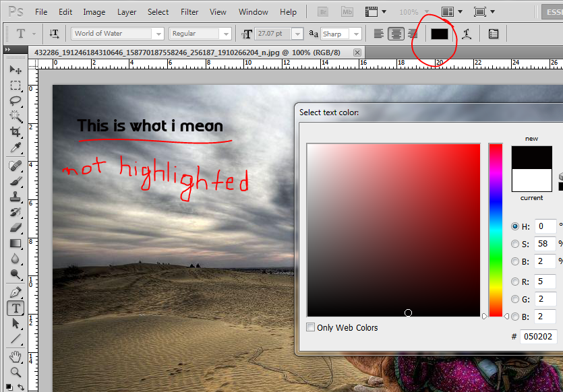Select the Move tool

point(16,69)
